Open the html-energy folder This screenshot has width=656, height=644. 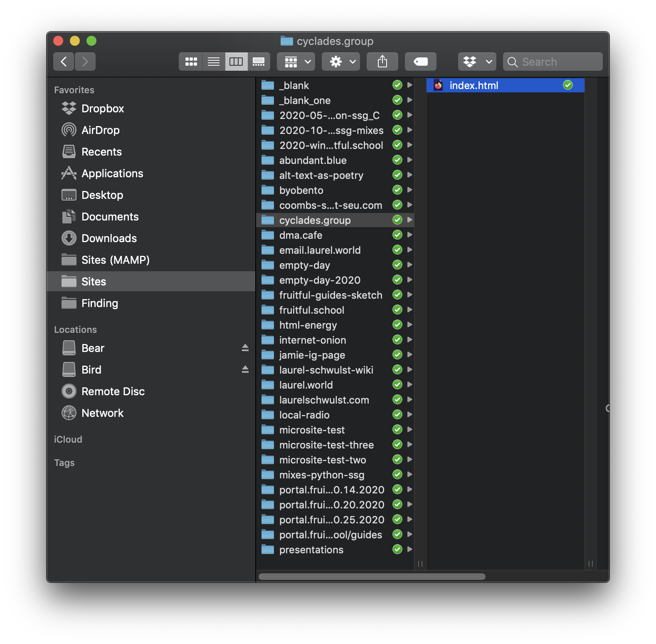(308, 325)
